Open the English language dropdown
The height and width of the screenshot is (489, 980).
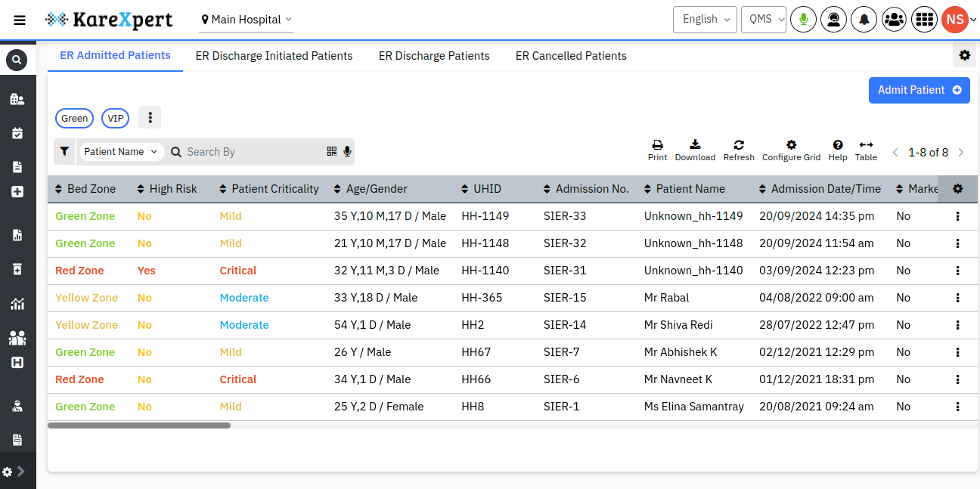[x=705, y=20]
